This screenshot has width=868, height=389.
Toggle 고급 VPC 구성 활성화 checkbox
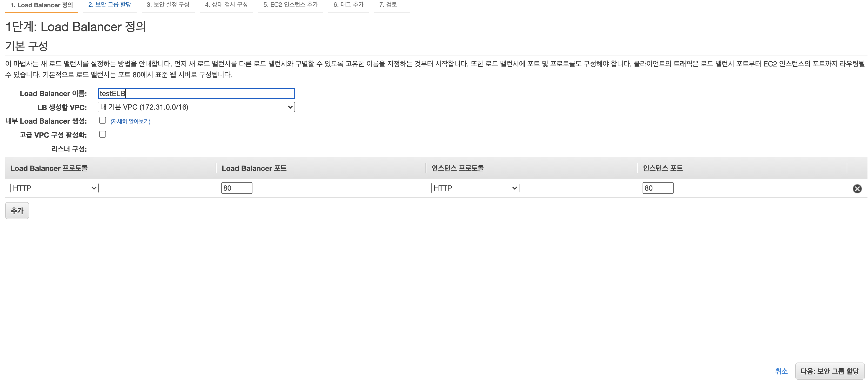tap(102, 134)
